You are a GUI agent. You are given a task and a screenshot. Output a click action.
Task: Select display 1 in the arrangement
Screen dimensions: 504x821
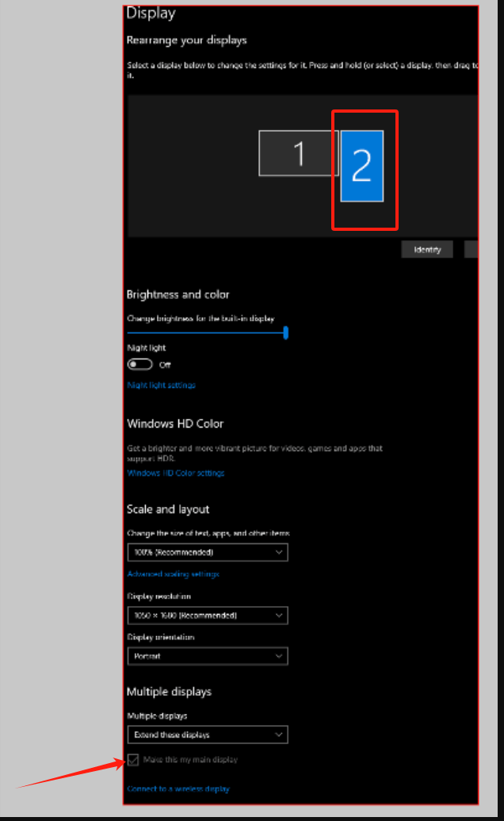point(299,153)
